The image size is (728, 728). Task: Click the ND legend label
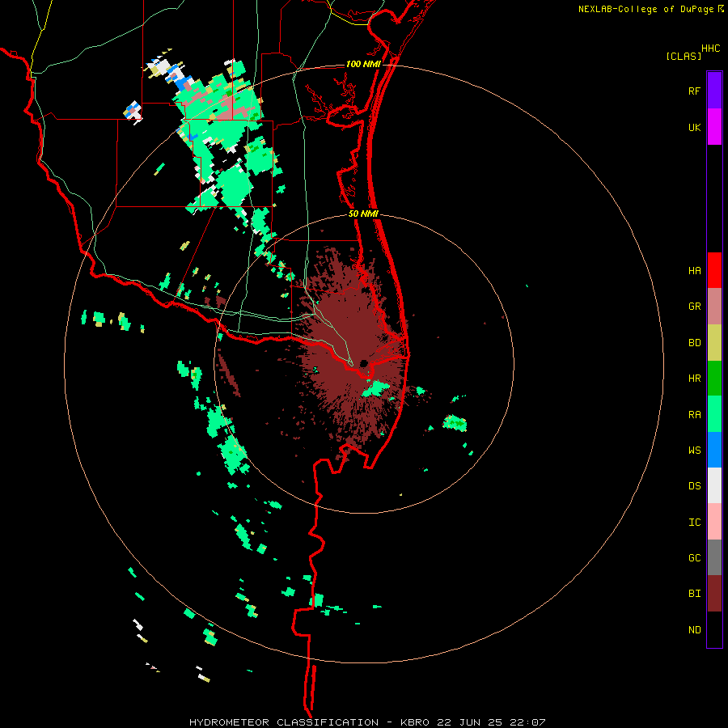694,630
